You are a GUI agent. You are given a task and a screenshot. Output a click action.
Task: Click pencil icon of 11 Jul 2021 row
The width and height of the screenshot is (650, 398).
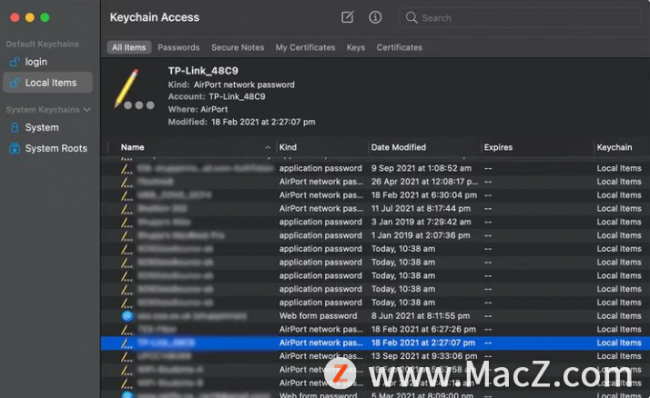[x=126, y=209]
